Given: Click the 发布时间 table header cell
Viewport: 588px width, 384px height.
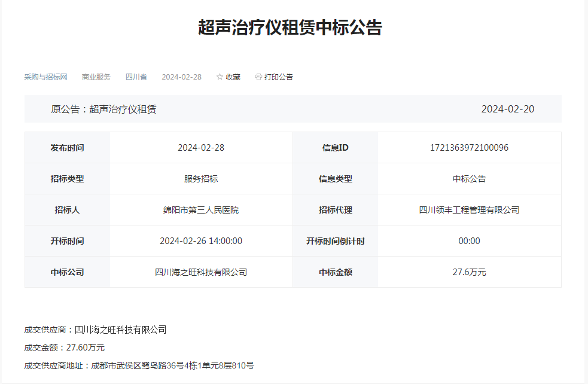Looking at the screenshot, I should click(67, 148).
